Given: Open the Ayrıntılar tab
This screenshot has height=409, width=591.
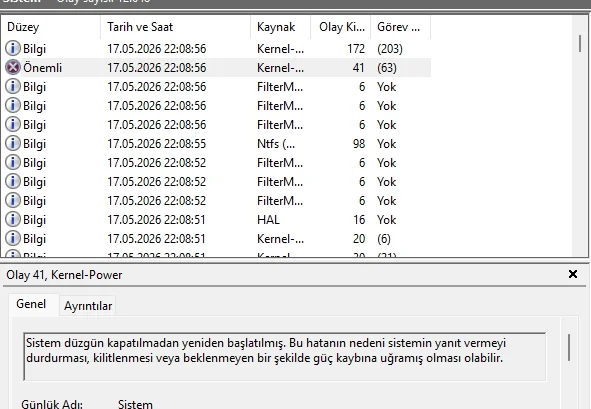Looking at the screenshot, I should point(88,306).
